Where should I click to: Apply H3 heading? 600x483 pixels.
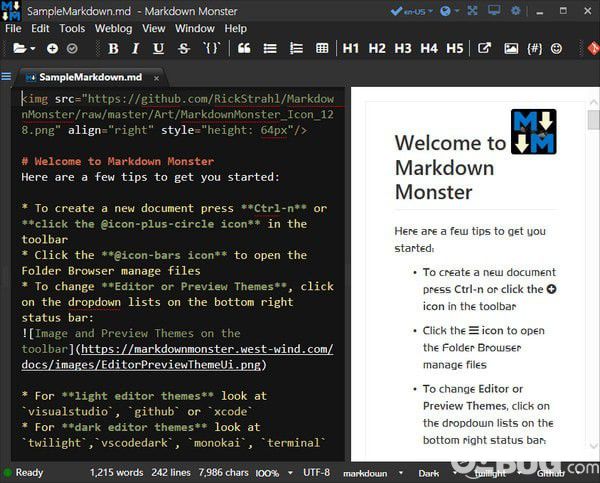403,49
